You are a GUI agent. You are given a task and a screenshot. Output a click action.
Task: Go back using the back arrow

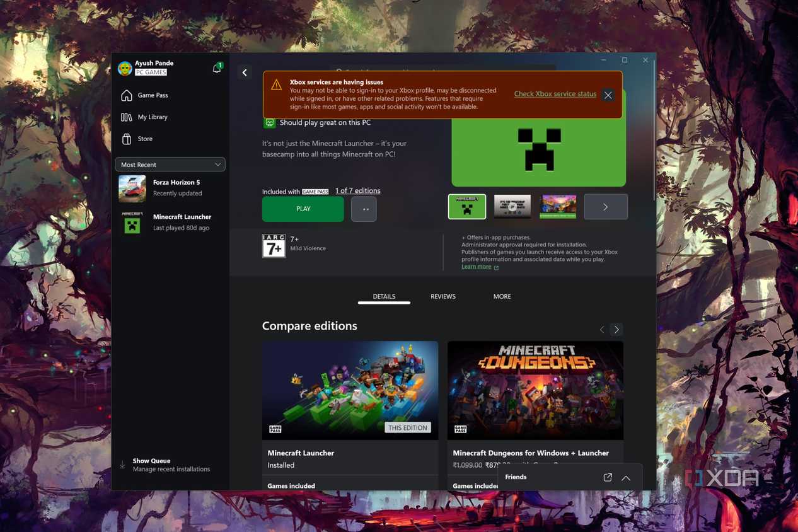pos(245,72)
